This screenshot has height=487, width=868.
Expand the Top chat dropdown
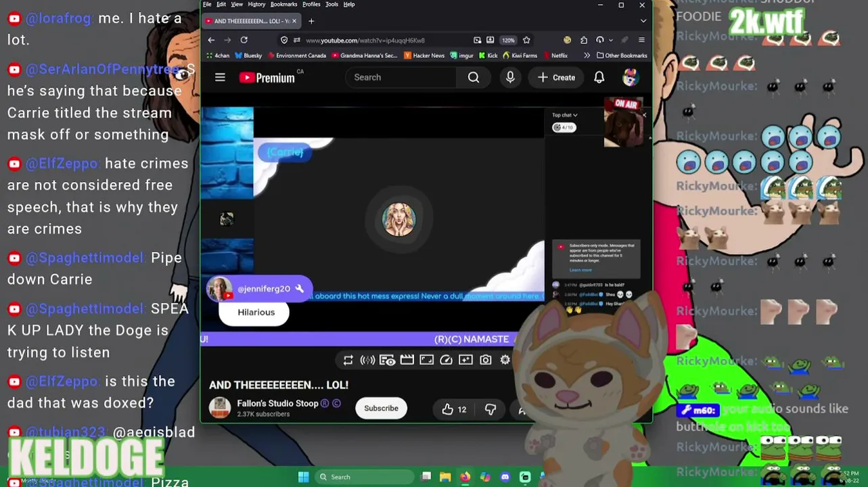pyautogui.click(x=565, y=115)
